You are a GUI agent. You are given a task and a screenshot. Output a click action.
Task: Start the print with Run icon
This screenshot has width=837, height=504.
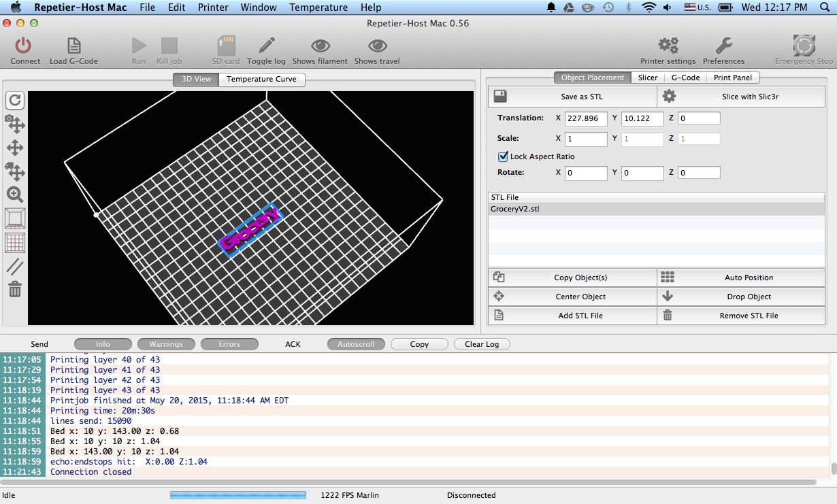point(139,46)
